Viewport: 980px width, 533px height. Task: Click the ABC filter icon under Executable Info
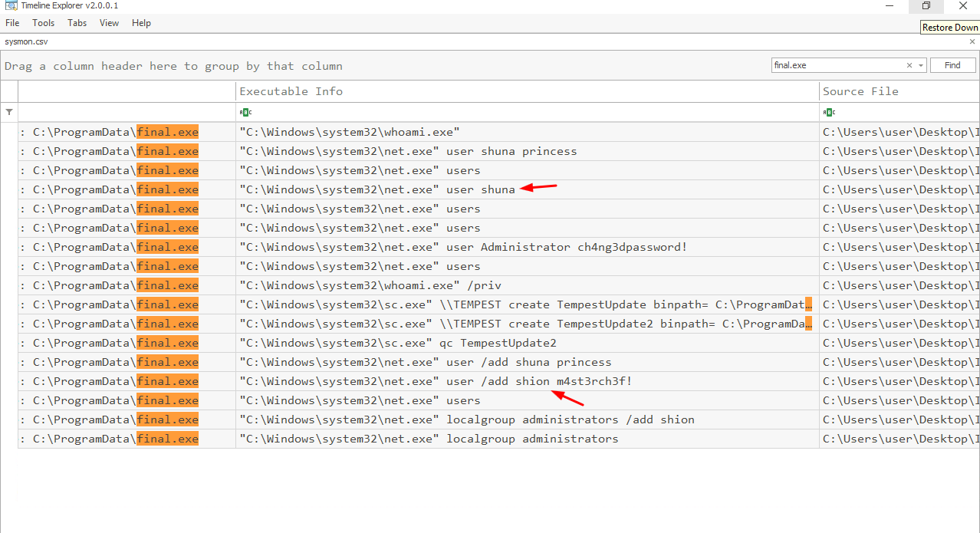[245, 112]
